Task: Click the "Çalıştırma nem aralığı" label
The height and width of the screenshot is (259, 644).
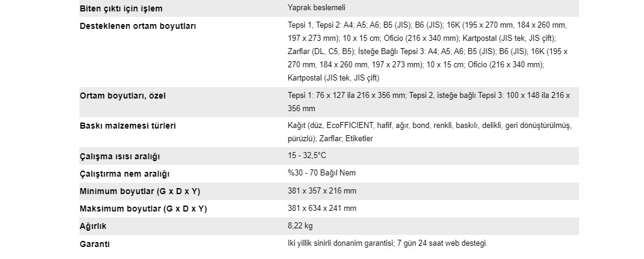Action: click(125, 174)
